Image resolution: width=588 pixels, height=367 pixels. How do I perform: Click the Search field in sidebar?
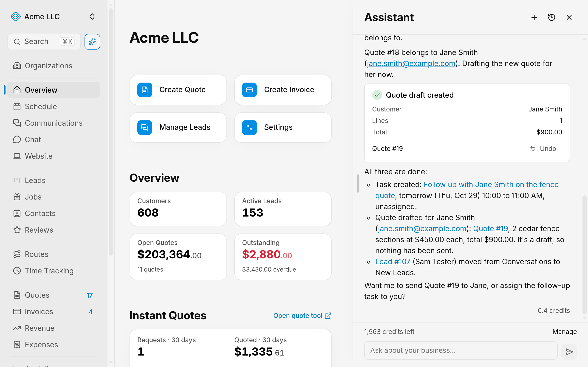[44, 42]
